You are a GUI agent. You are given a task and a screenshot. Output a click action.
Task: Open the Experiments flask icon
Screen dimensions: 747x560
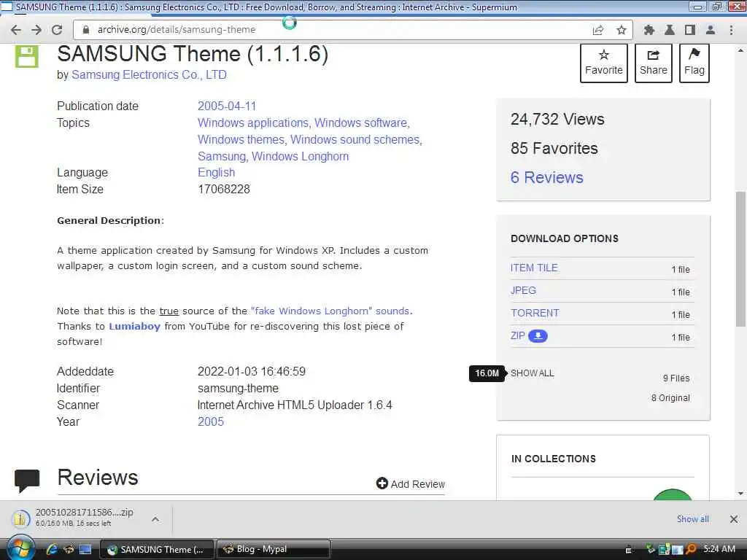click(x=670, y=30)
